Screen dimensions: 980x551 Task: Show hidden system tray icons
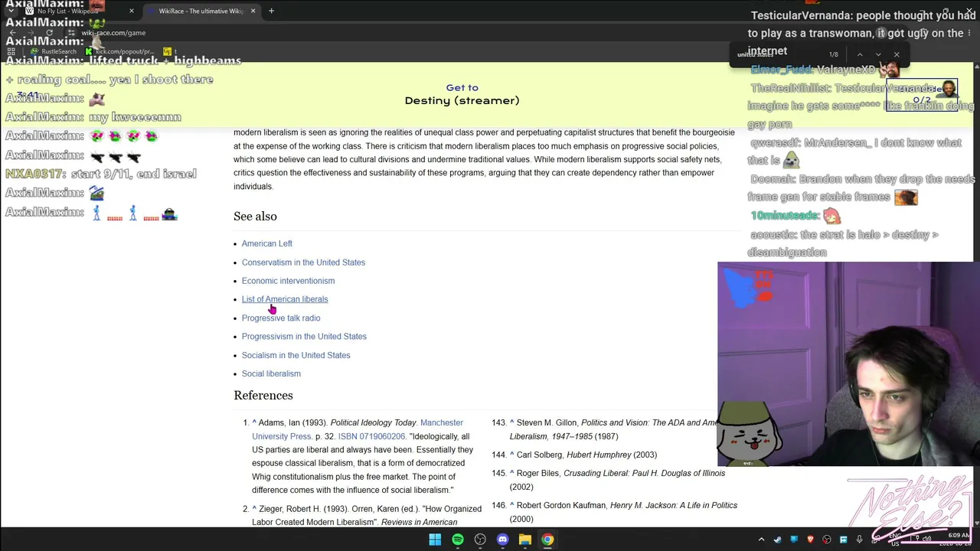(762, 540)
